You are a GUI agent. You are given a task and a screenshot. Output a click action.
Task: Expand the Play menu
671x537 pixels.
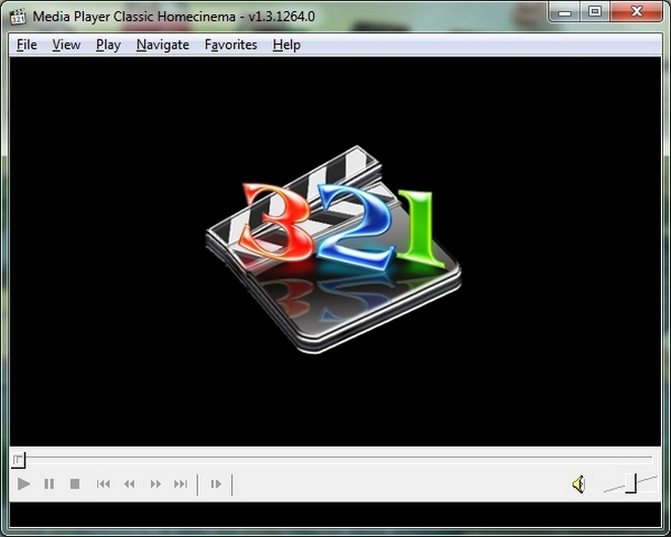(108, 45)
